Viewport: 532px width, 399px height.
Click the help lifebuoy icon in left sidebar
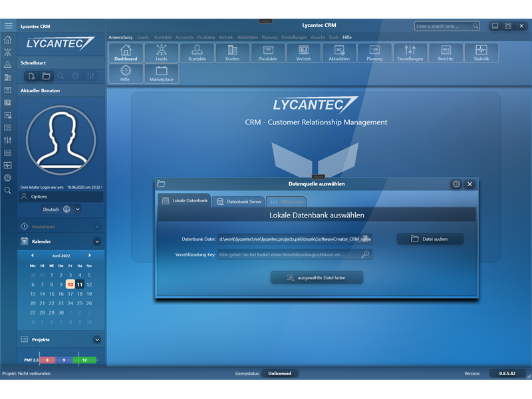[8, 178]
